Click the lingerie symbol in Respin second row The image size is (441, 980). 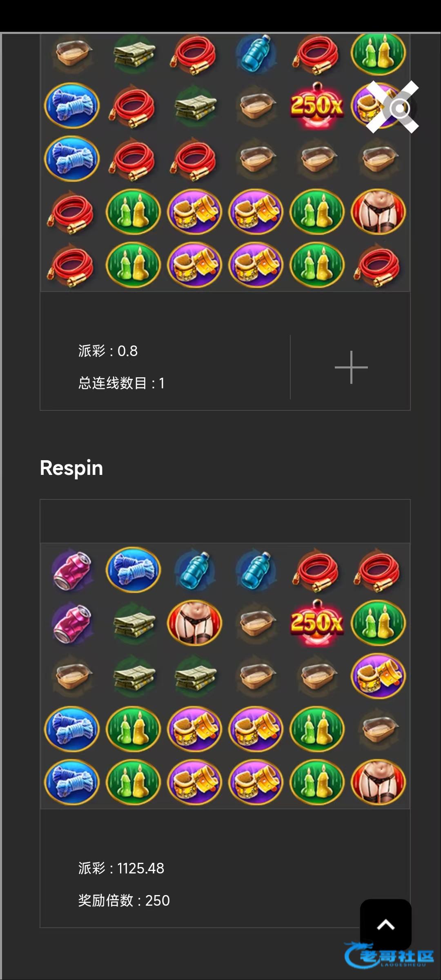[x=195, y=623]
